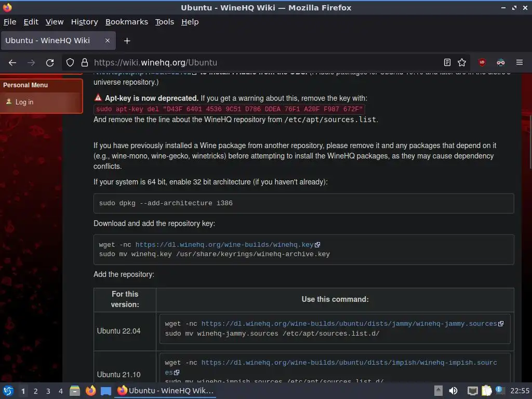The height and width of the screenshot is (399, 532).
Task: Click the 'sudo mv winehq.key' command line
Action: [x=215, y=254]
